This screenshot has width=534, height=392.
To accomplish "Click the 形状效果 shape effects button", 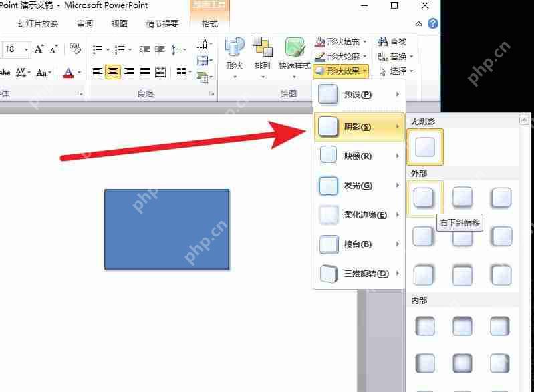I will (x=341, y=71).
